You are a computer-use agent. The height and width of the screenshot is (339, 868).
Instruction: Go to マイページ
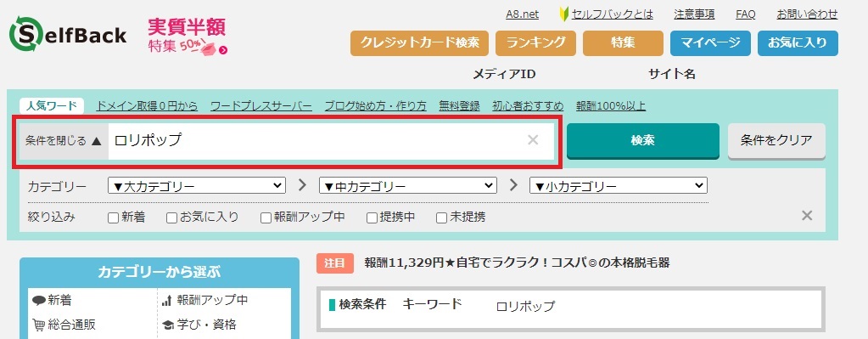tap(710, 43)
